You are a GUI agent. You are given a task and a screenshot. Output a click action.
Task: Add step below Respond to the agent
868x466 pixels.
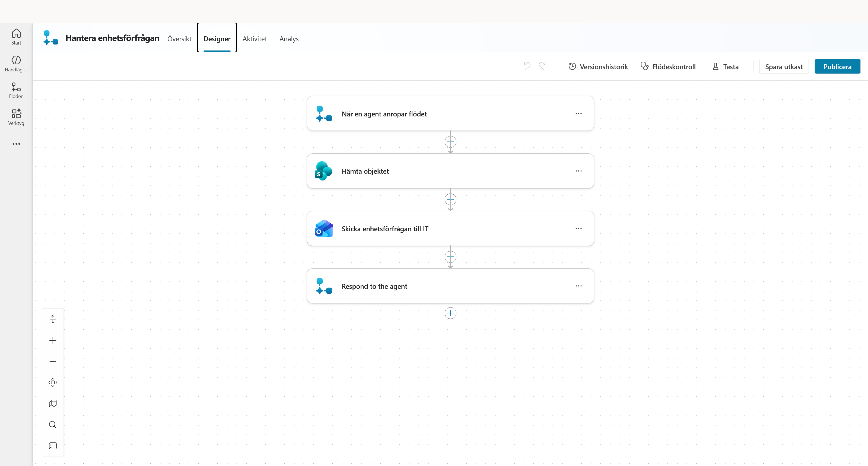coord(450,313)
